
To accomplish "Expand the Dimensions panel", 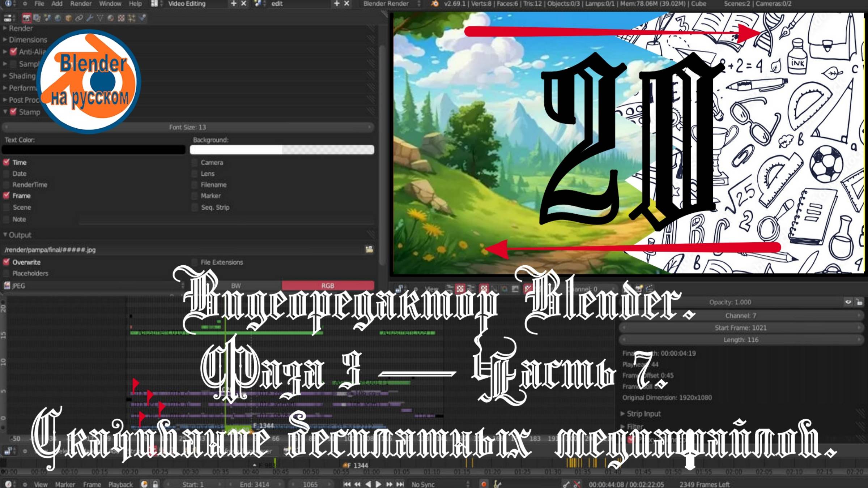I will coord(27,40).
